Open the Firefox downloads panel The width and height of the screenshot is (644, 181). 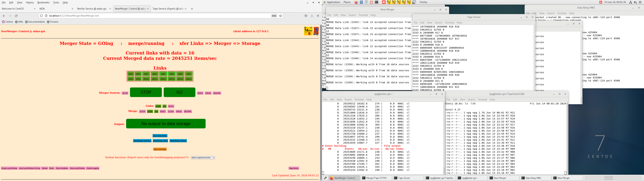312,16
